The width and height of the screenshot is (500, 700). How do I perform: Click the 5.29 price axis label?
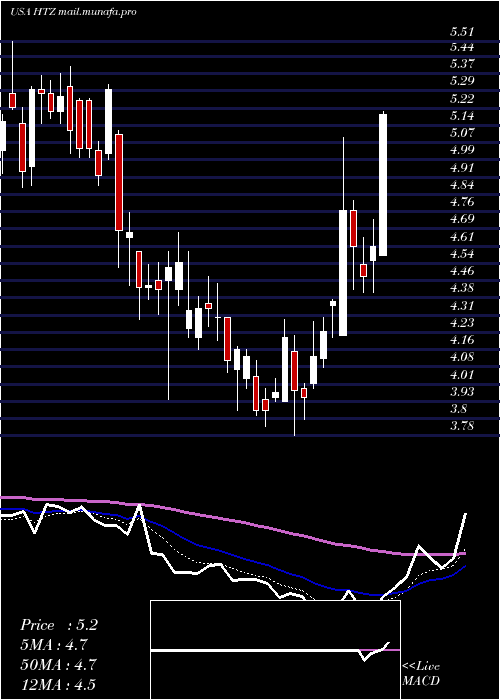(x=461, y=81)
